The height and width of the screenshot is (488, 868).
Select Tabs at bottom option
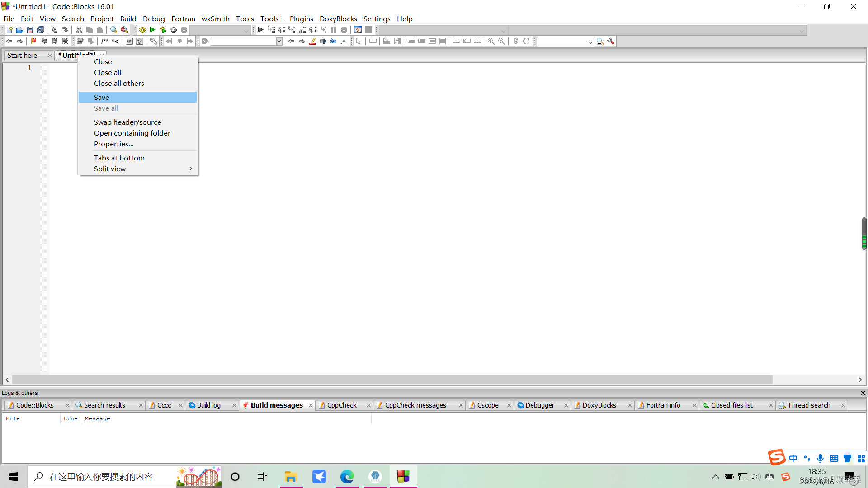(138, 158)
